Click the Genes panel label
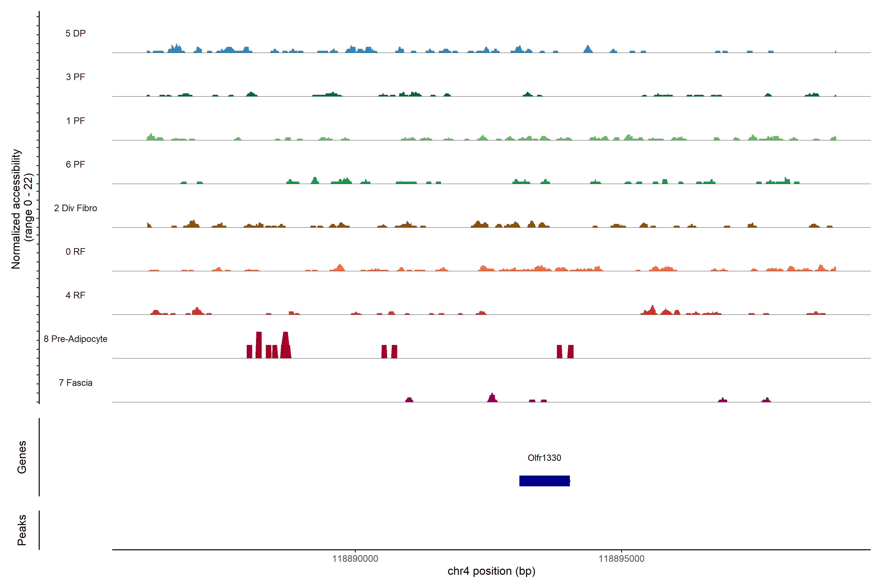The image size is (882, 588). coord(22,457)
